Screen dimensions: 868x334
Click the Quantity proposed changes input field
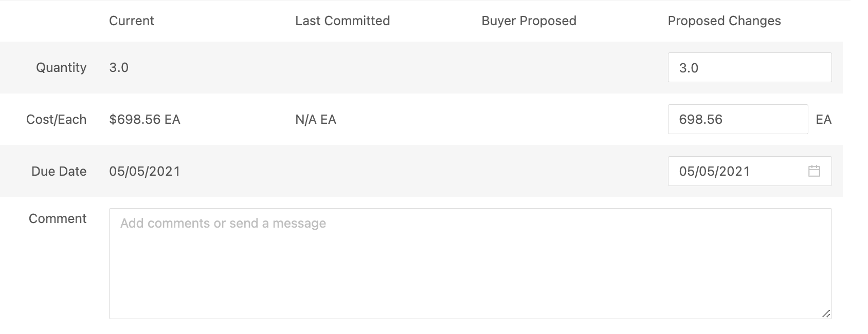click(x=750, y=67)
